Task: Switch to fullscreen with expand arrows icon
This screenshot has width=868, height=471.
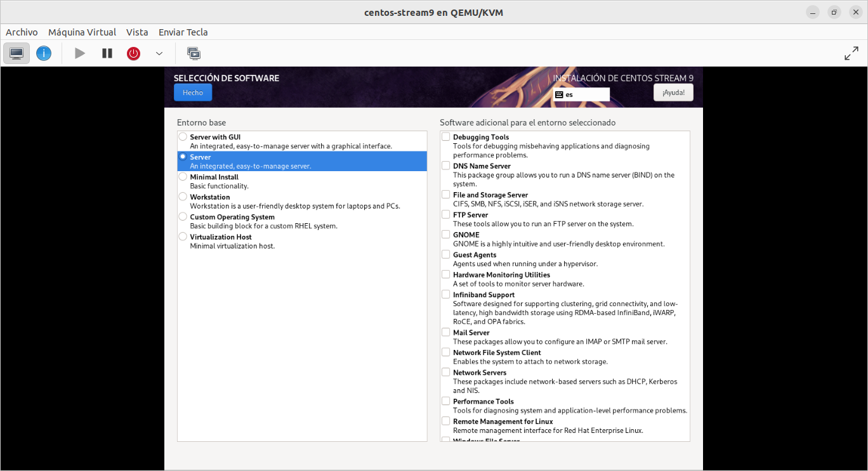Action: coord(852,53)
